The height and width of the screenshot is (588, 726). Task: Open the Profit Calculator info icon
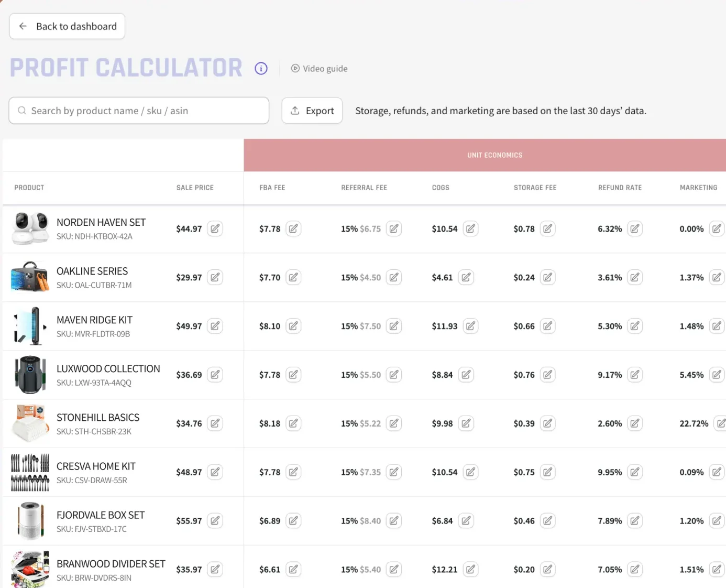261,69
